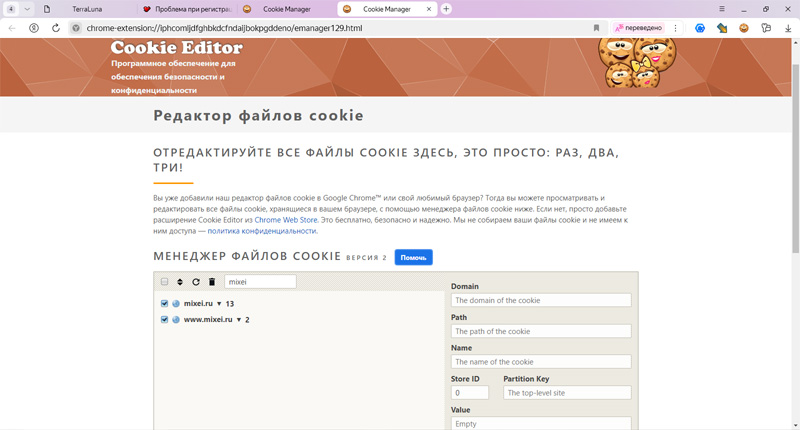Open the blue circular extension icon

(x=700, y=28)
